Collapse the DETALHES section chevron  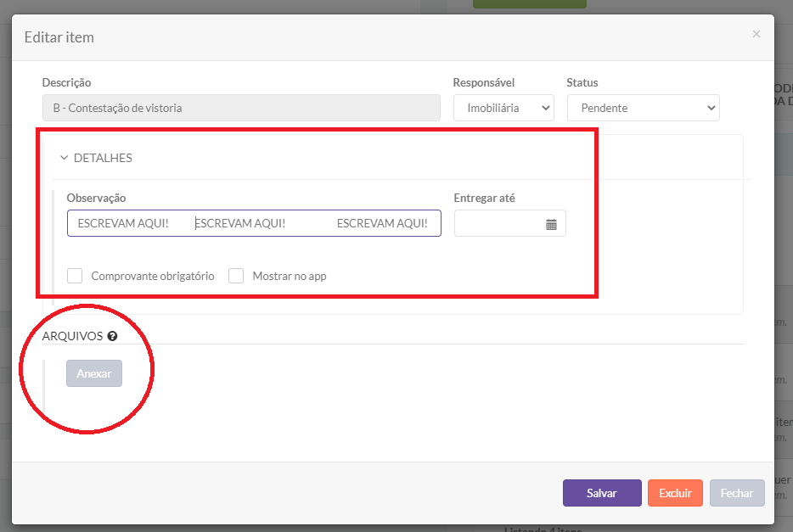[x=64, y=158]
